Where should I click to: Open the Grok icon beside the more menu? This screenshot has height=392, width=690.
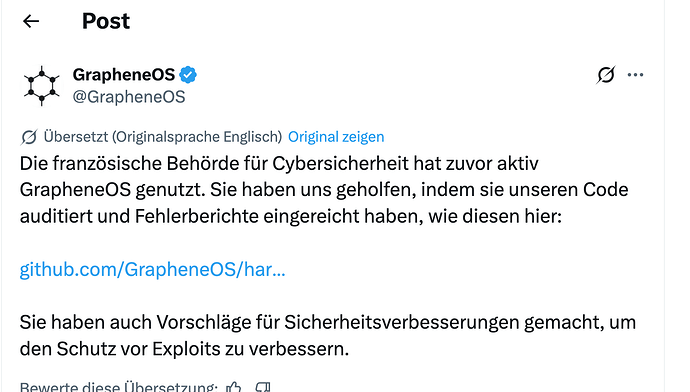click(606, 75)
